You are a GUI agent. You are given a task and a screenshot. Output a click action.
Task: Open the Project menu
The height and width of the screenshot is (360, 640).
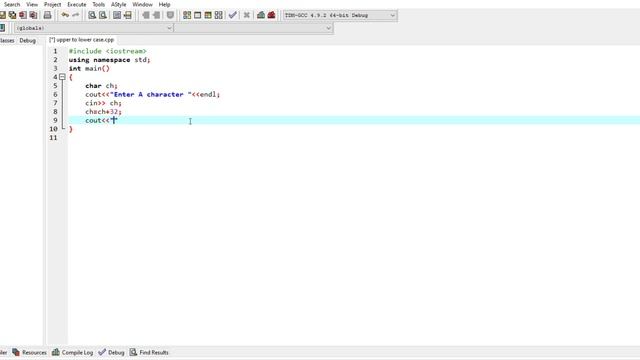(x=52, y=4)
